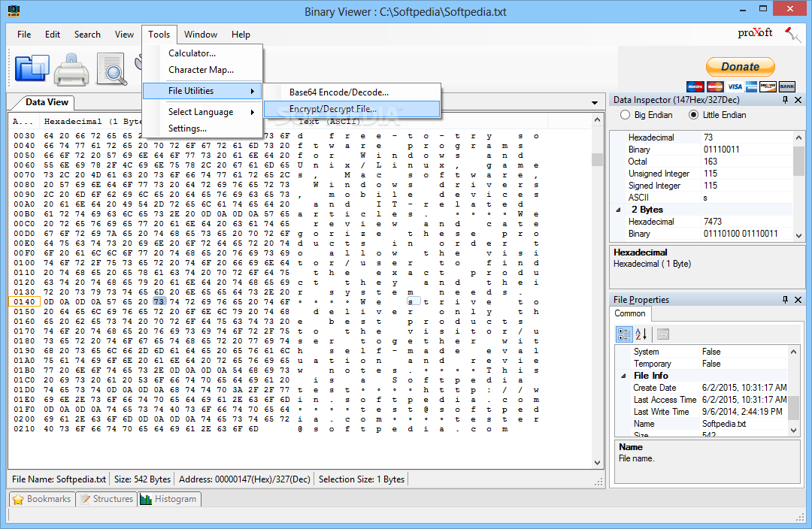Viewport: 812px width, 529px height.
Task: Open the Data View tab list dropdown arrow
Action: pyautogui.click(x=595, y=102)
